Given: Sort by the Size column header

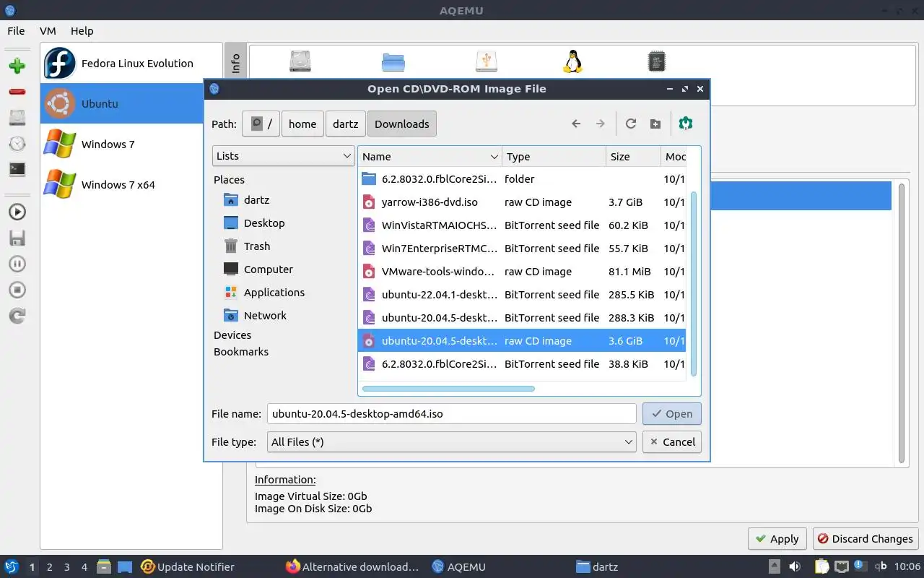Looking at the screenshot, I should click(634, 157).
